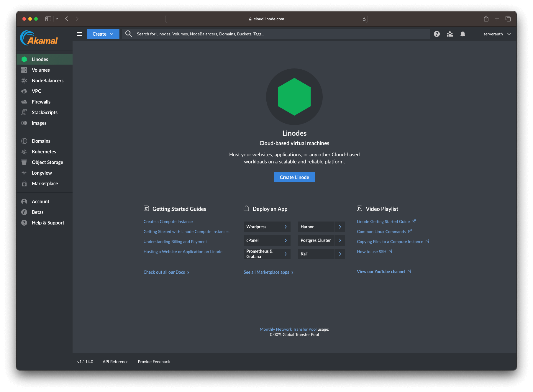Follow See all Marketplace apps link
533x392 pixels.
(268, 272)
